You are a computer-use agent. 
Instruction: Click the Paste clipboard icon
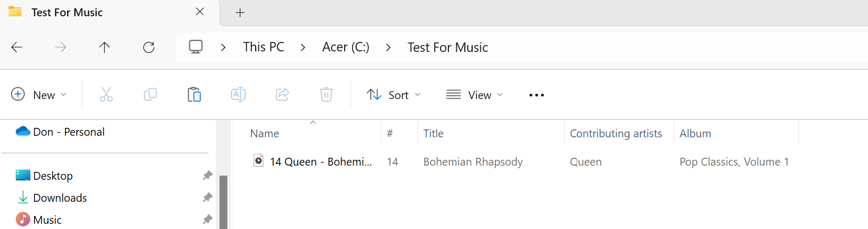coord(194,95)
